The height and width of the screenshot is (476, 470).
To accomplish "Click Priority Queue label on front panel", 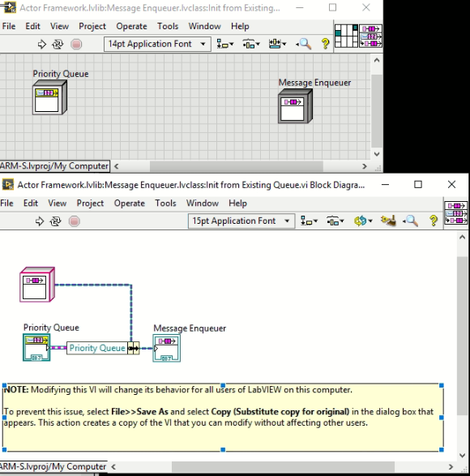I will [x=61, y=74].
